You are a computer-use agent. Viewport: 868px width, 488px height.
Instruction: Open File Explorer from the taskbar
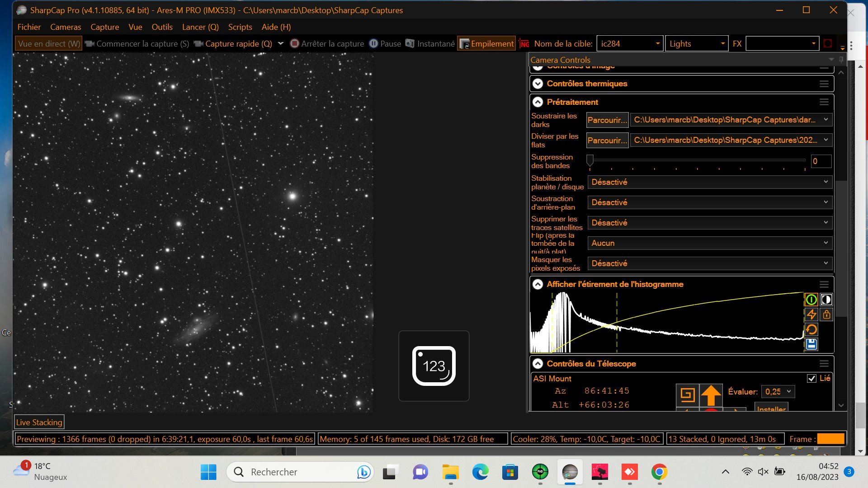(450, 472)
